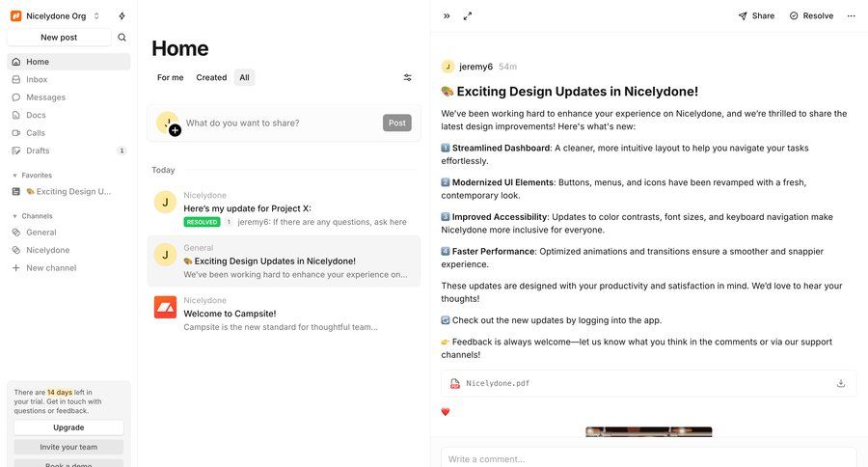The width and height of the screenshot is (868, 467).
Task: Open Calls in the sidebar
Action: [68, 132]
